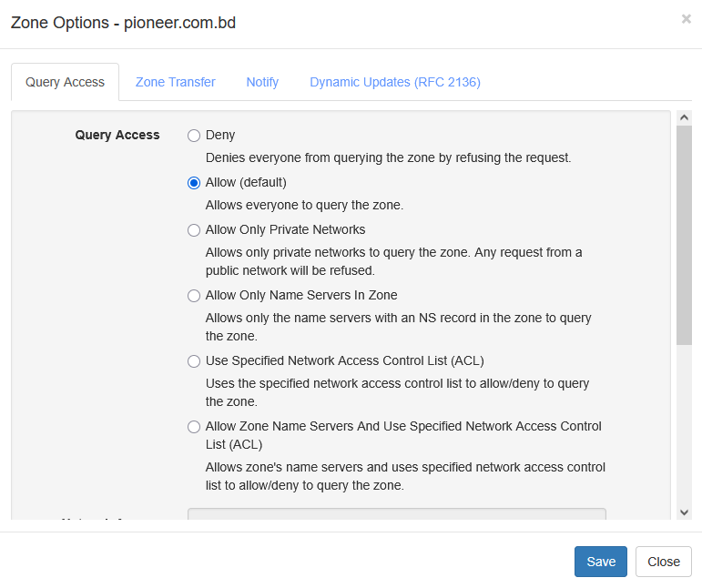Click the bold Query Access field label
Screen dimensions: 702x588
pos(117,135)
